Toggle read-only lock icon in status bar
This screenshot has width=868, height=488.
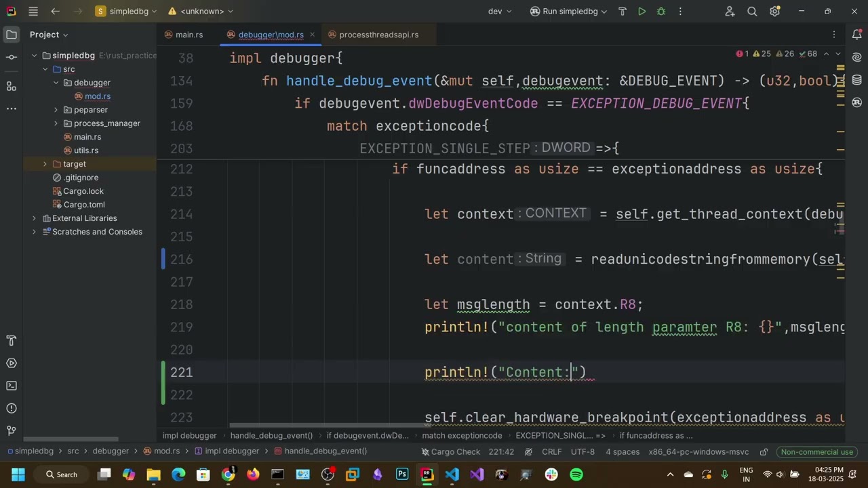764,452
